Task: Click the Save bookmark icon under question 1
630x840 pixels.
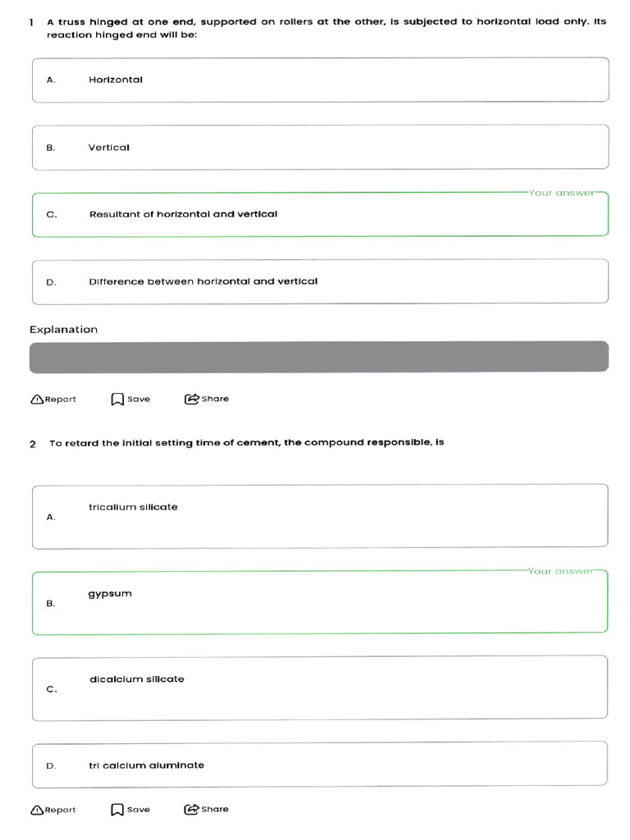Action: click(117, 399)
